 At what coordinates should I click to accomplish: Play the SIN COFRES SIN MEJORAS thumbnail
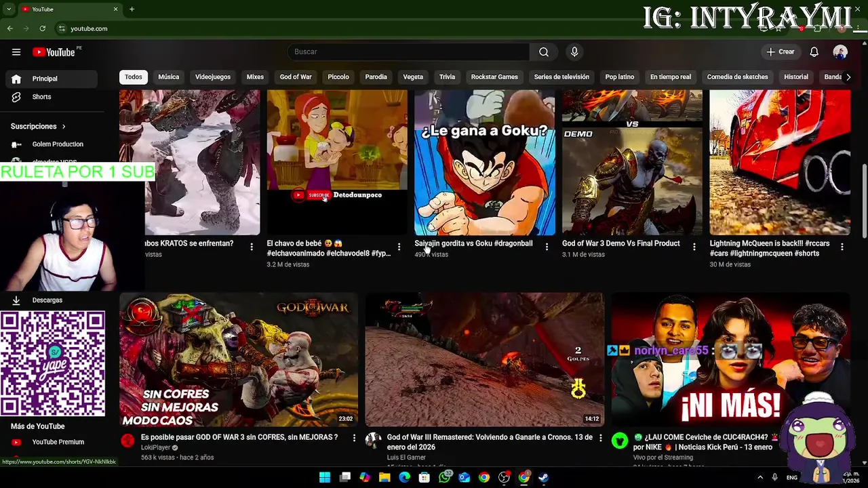coord(239,359)
